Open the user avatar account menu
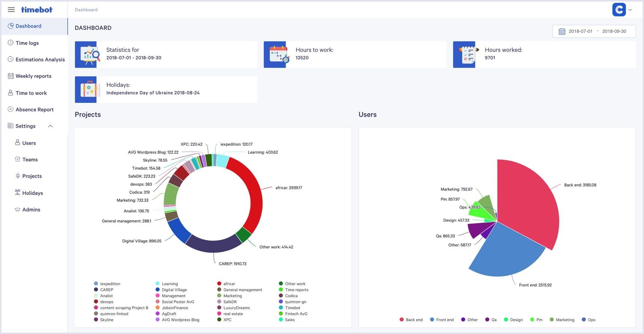Screen dimensions: 644x334 click(x=619, y=10)
